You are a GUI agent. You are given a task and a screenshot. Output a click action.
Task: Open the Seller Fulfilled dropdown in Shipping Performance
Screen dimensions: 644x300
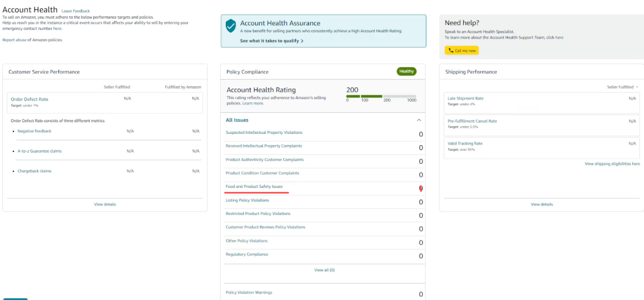coord(623,87)
